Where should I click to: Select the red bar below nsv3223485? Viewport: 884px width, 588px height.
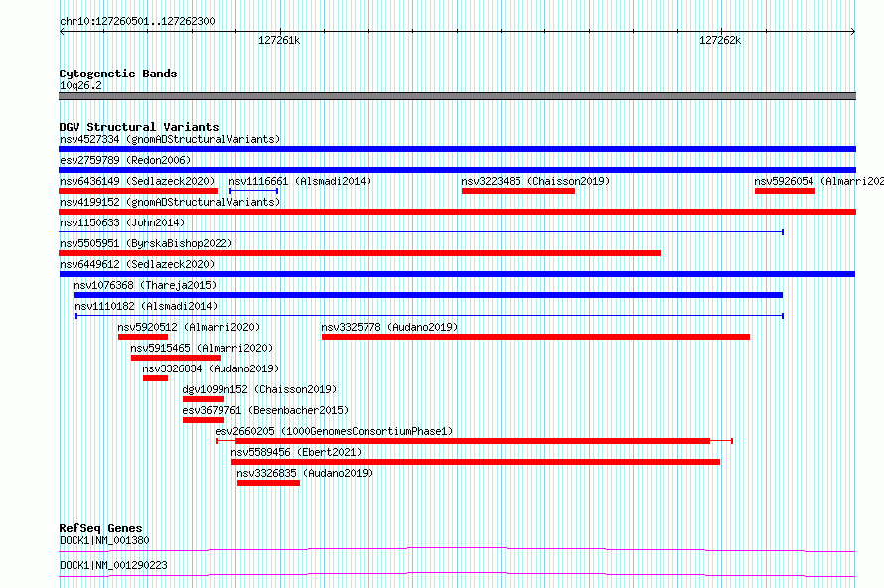518,191
